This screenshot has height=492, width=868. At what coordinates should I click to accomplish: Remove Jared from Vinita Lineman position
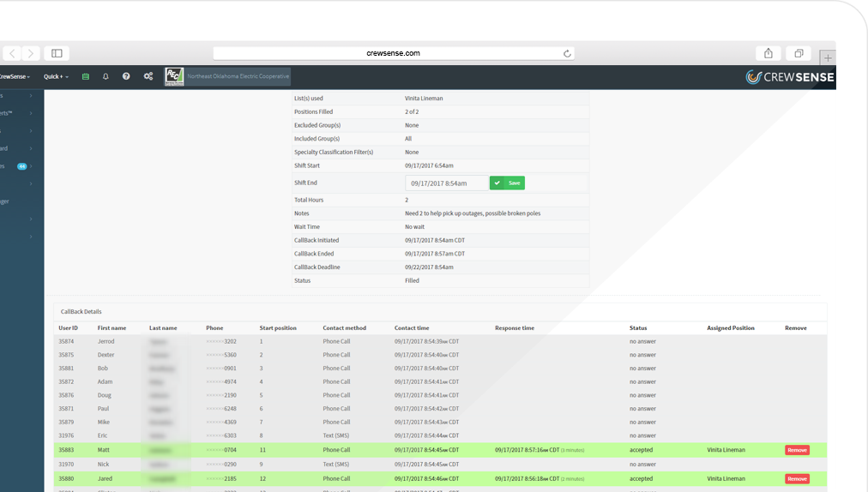pos(797,479)
